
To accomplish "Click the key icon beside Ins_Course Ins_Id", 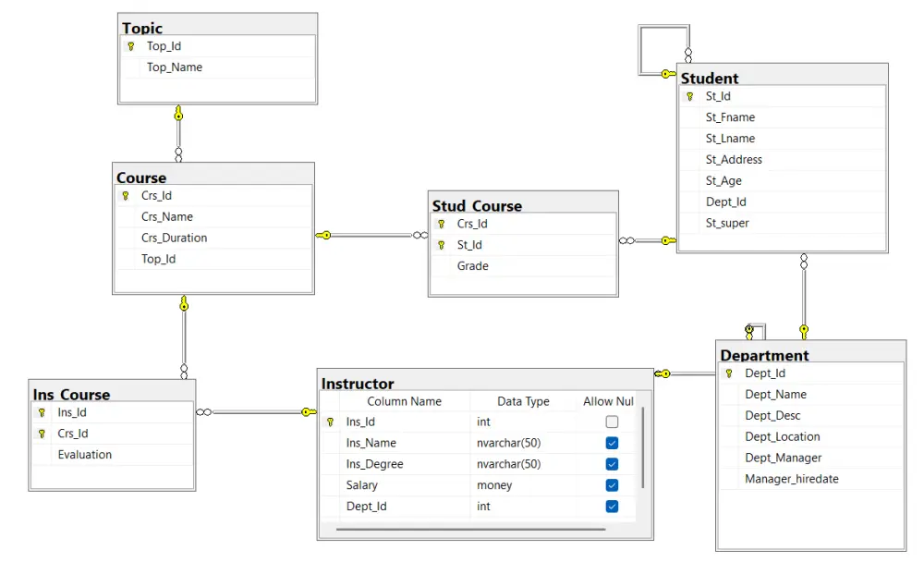I will pyautogui.click(x=42, y=412).
